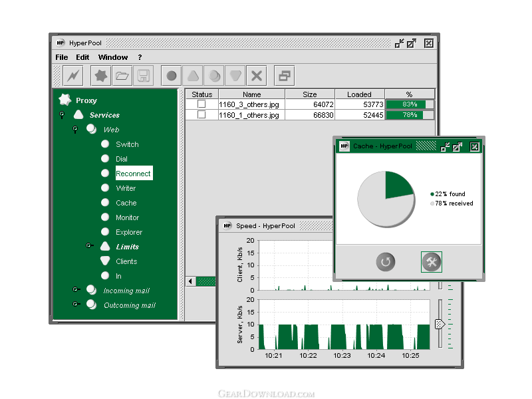Image resolution: width=532 pixels, height=399 pixels.
Task: Select the Explorer tree item
Action: pos(129,232)
